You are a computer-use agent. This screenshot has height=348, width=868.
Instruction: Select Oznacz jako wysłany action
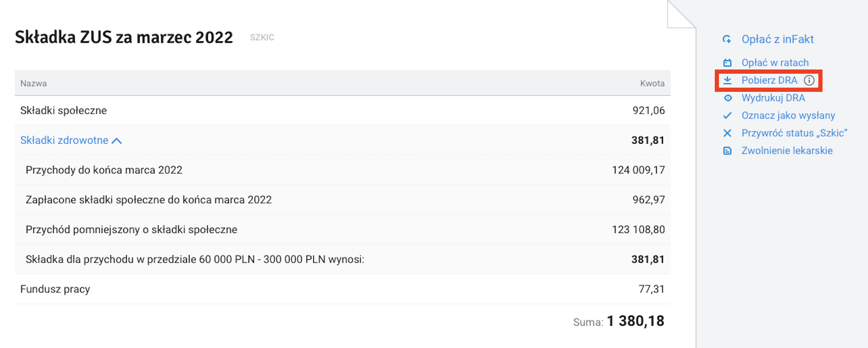coord(788,115)
